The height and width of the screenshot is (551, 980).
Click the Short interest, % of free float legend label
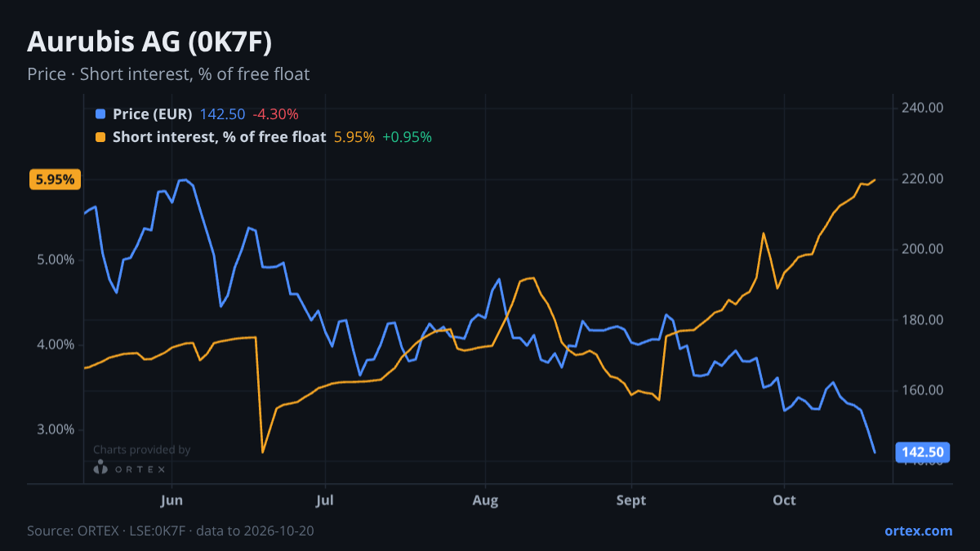point(219,137)
